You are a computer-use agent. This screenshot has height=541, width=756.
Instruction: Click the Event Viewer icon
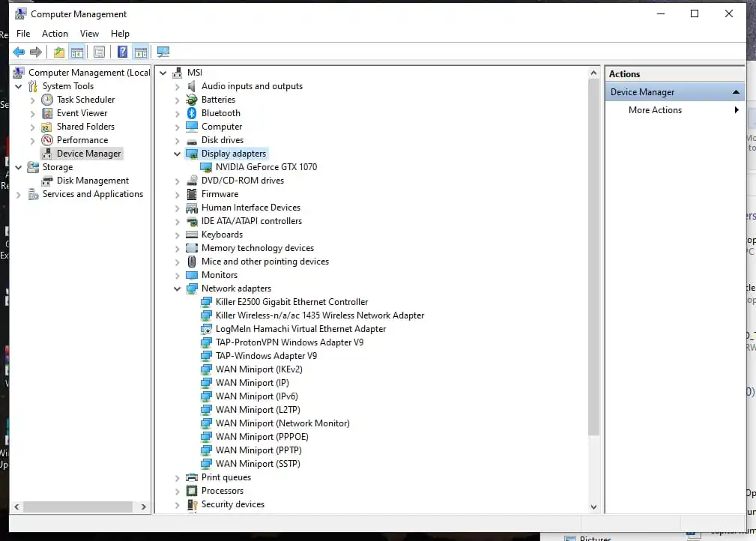point(47,113)
